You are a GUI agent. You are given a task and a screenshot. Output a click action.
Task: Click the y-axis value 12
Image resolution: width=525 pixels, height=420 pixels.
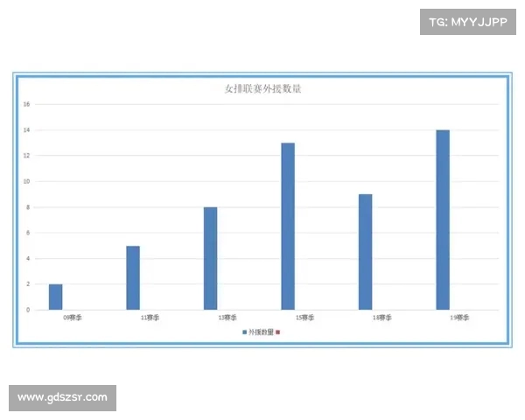[26, 156]
